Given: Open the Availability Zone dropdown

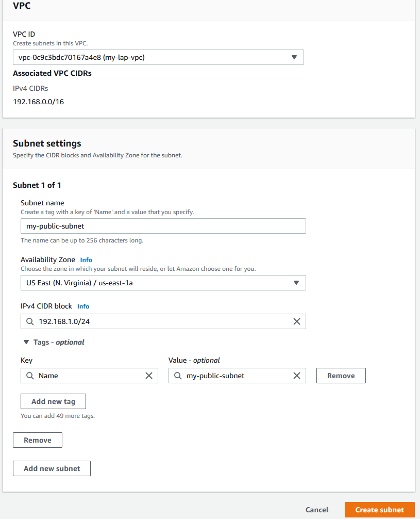Looking at the screenshot, I should click(x=163, y=283).
